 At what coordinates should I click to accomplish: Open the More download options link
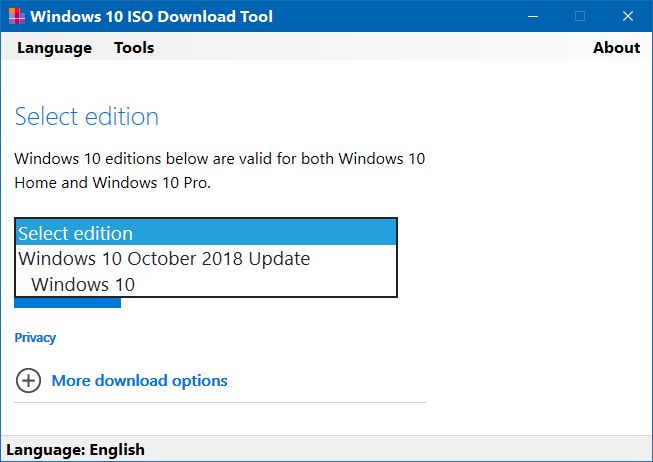[x=140, y=381]
